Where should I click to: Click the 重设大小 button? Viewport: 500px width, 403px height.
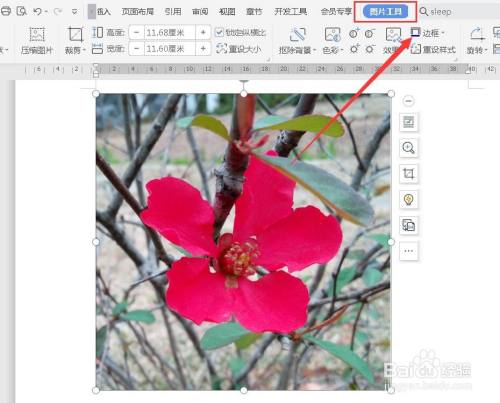coord(239,49)
